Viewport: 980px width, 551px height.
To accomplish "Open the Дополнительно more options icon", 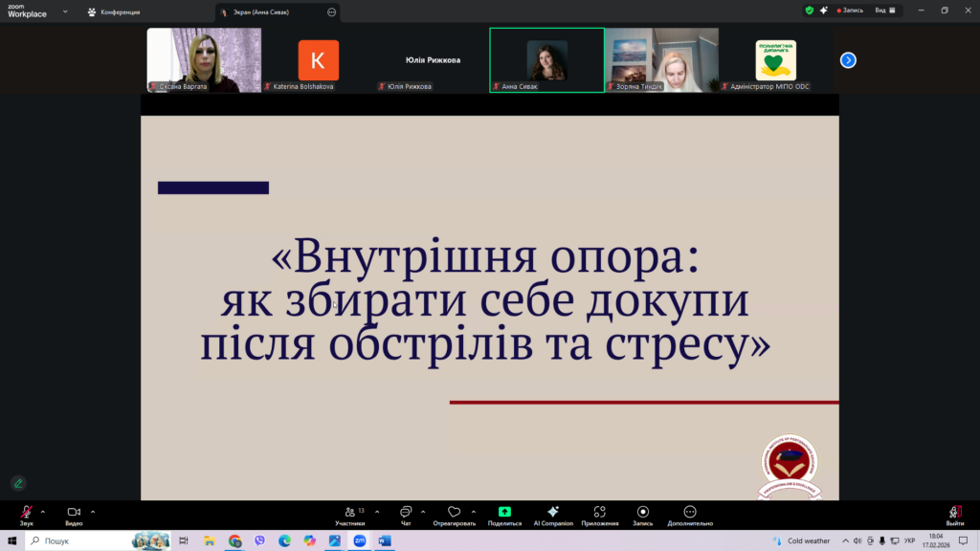I will (x=690, y=513).
